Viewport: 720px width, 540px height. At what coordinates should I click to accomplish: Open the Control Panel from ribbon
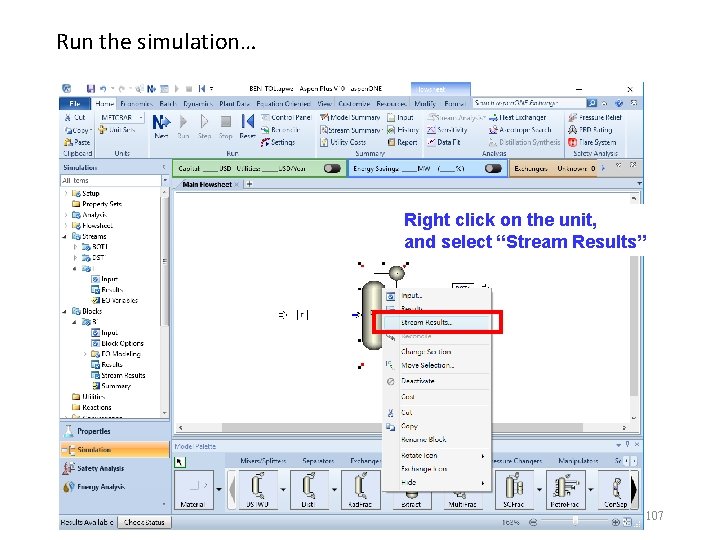click(x=286, y=118)
